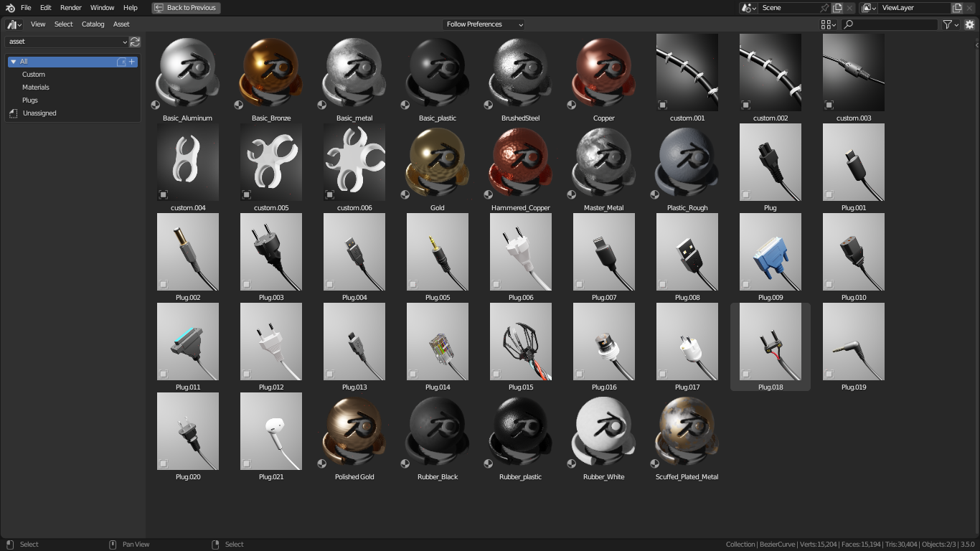Open the Follow Preferences import method dropdown
Viewport: 980px width, 551px height.
click(484, 24)
